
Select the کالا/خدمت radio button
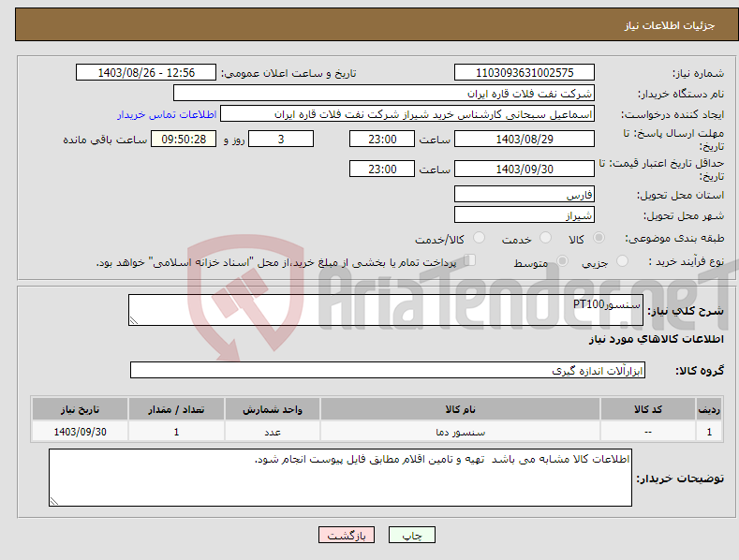click(x=479, y=238)
